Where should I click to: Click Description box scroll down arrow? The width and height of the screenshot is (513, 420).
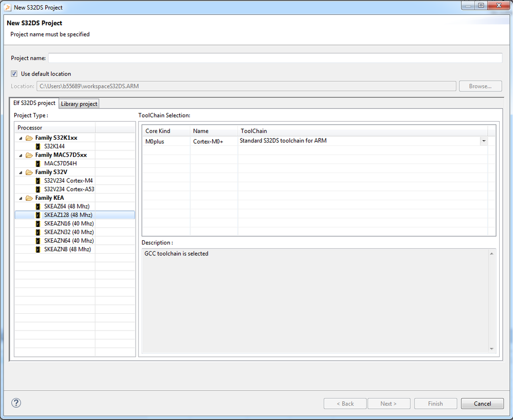pyautogui.click(x=491, y=349)
